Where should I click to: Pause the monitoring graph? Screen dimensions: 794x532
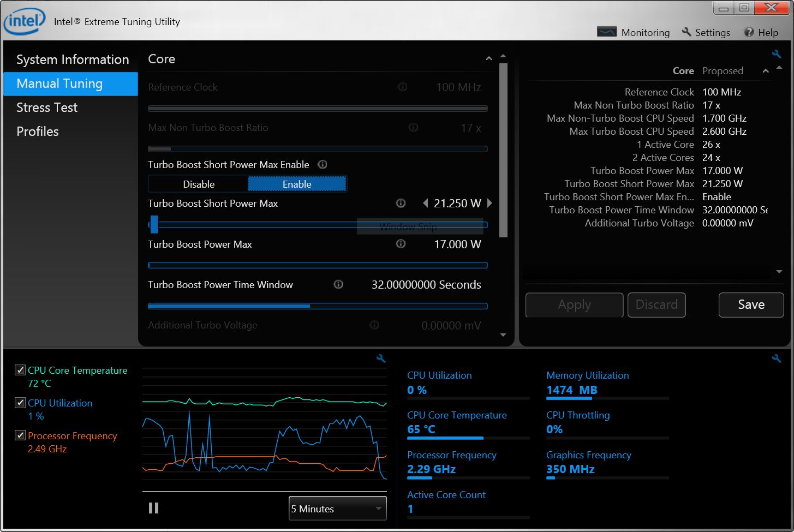153,508
